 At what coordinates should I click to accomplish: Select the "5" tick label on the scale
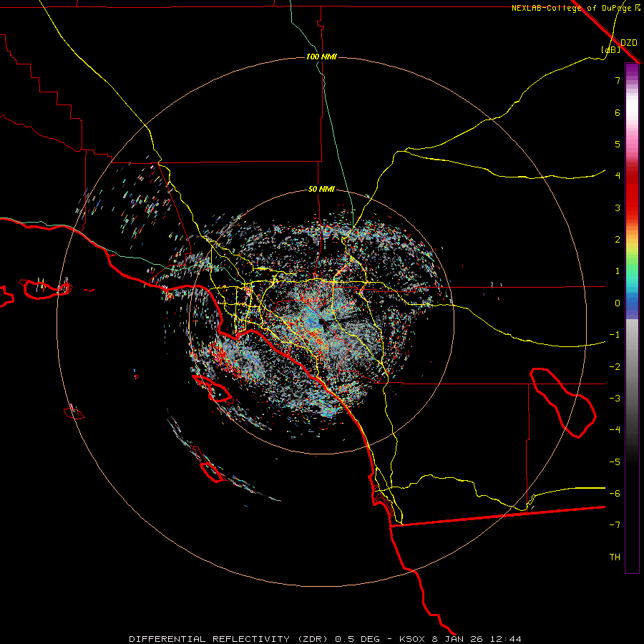(618, 144)
